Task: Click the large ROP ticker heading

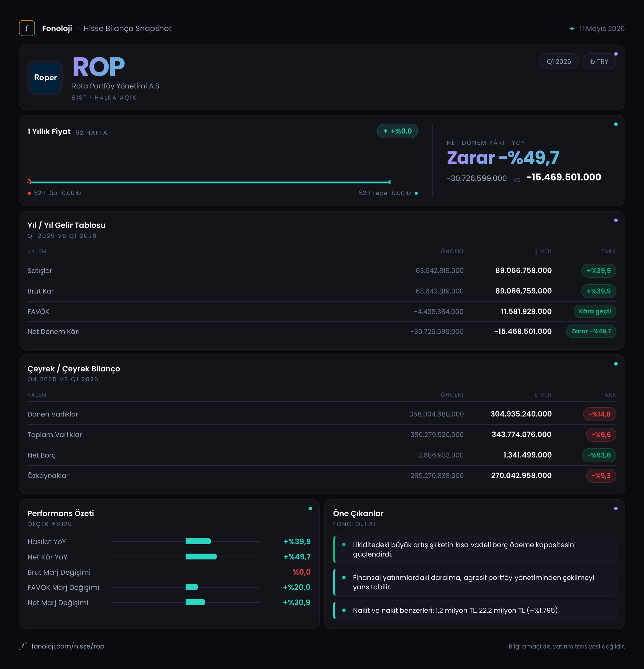Action: tap(99, 67)
